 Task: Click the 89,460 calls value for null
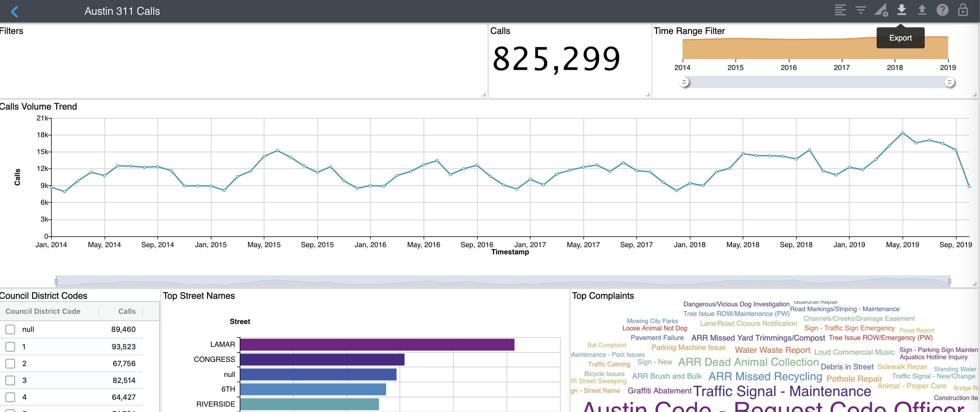coord(123,329)
